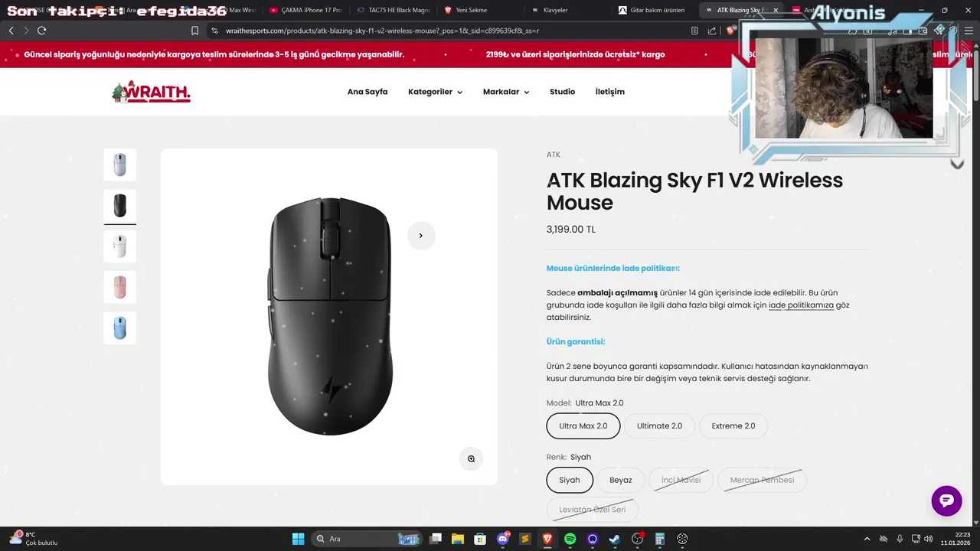The image size is (980, 551).
Task: Select the Extreme 2.0 model option
Action: pyautogui.click(x=733, y=426)
